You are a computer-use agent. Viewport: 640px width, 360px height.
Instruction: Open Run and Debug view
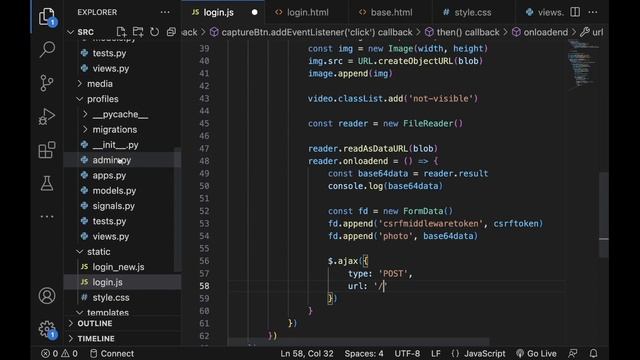click(47, 117)
